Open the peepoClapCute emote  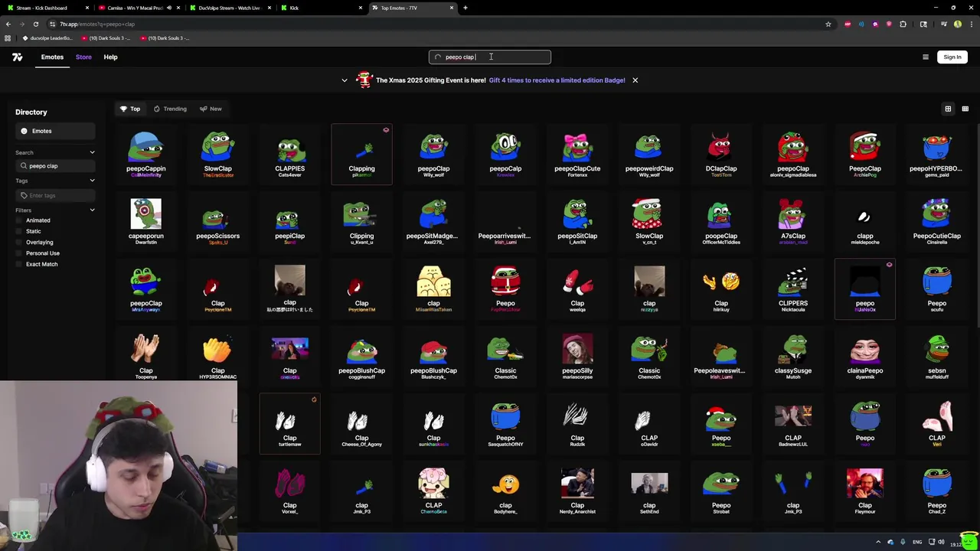point(577,155)
